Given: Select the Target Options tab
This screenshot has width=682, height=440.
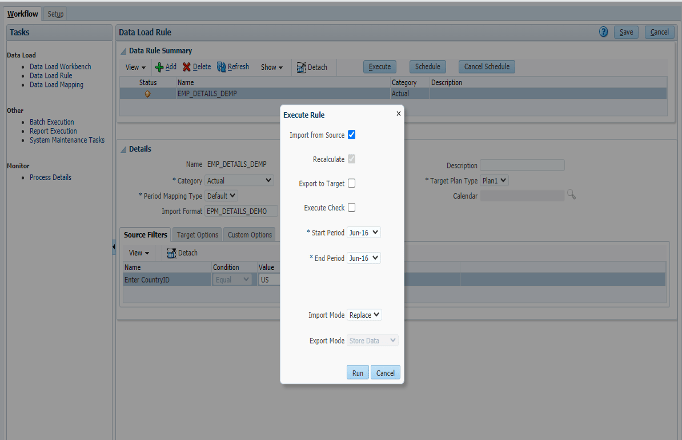Looking at the screenshot, I should (197, 235).
